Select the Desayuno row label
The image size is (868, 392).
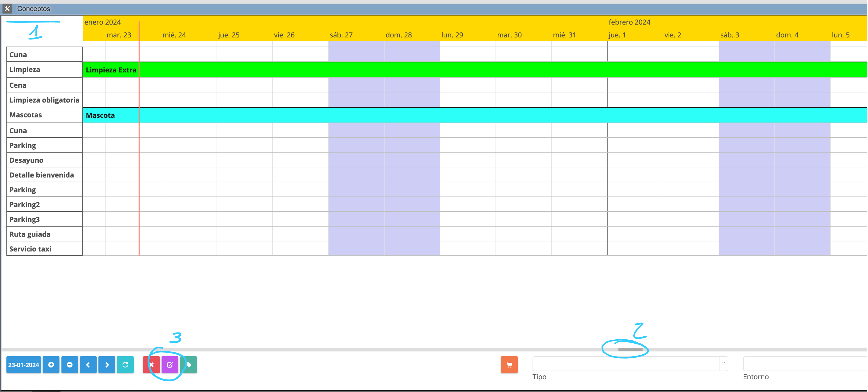pos(26,160)
